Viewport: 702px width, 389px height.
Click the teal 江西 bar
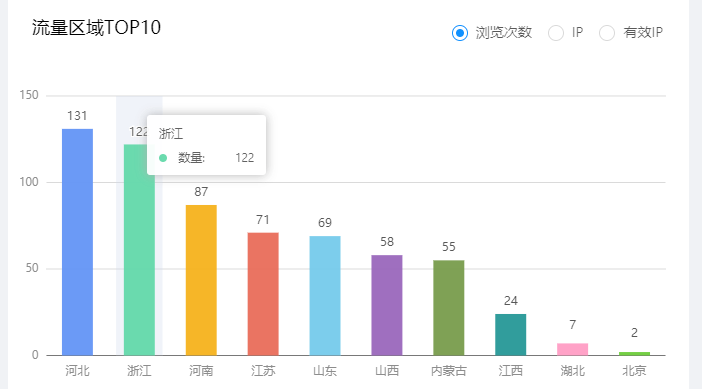tap(510, 335)
